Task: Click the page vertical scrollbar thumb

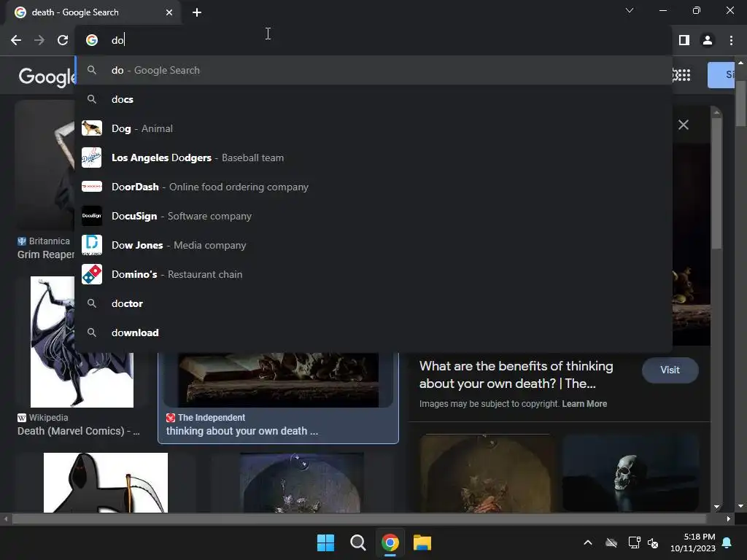Action: pos(740,104)
